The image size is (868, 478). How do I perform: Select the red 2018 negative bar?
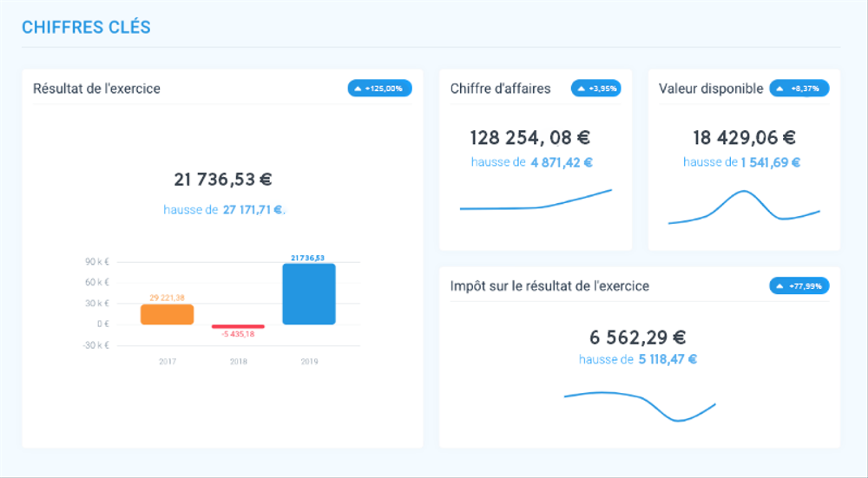point(238,326)
